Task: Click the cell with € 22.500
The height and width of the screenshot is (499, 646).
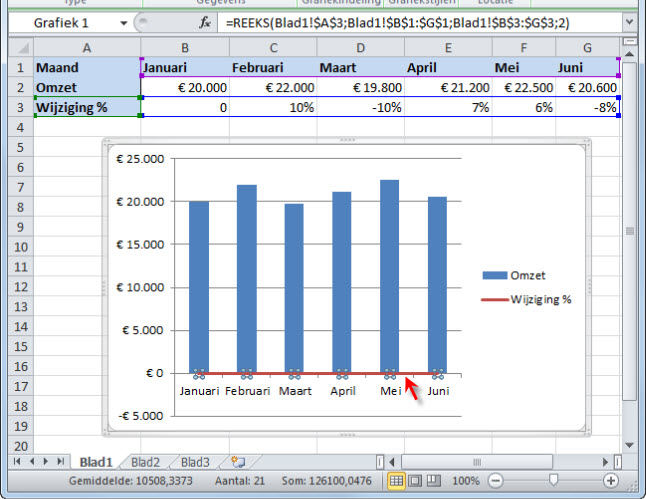Action: [524, 87]
